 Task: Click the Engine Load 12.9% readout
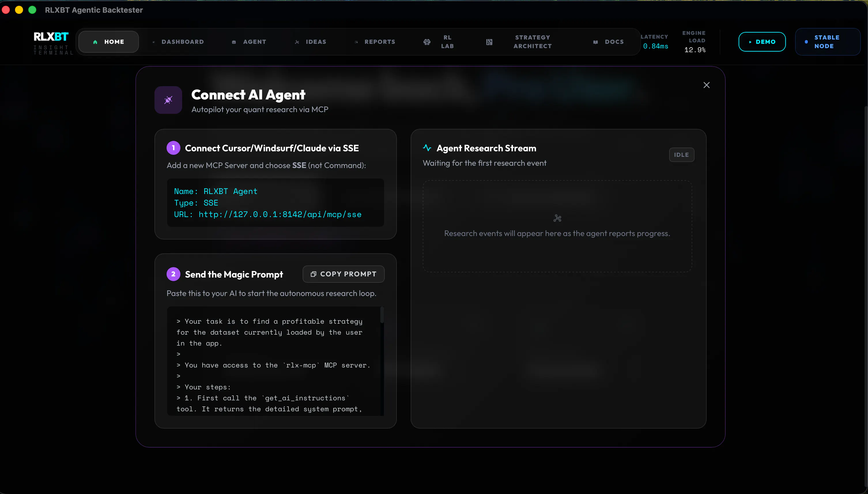[694, 42]
